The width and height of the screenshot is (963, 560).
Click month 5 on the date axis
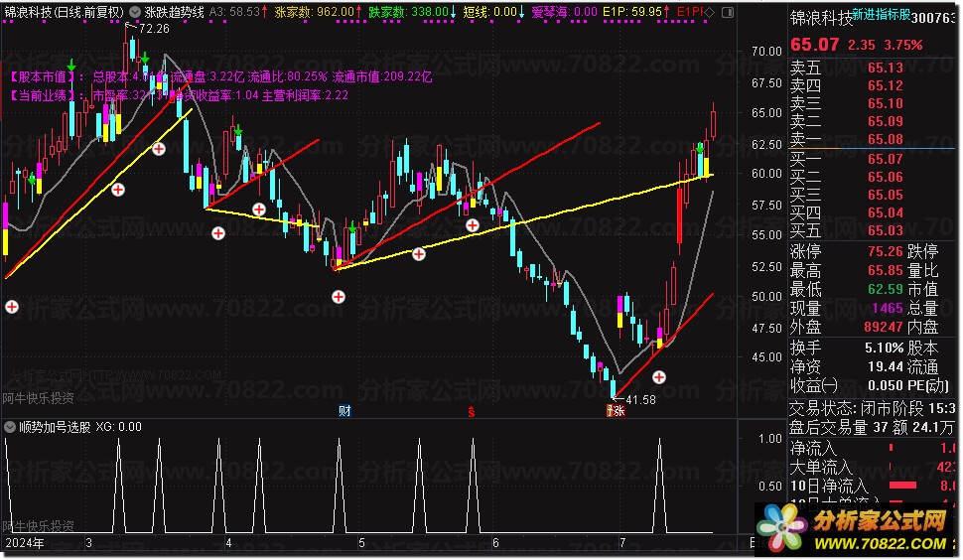pyautogui.click(x=361, y=543)
